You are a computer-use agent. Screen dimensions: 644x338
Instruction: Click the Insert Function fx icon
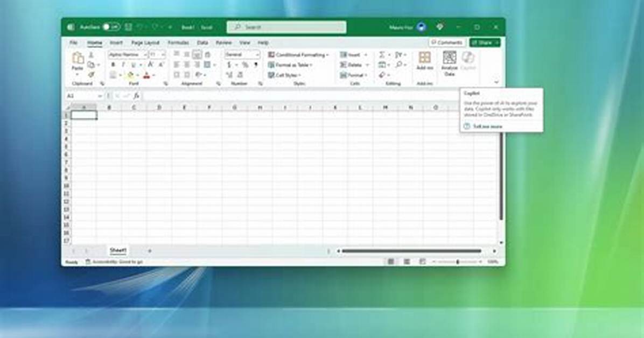137,96
